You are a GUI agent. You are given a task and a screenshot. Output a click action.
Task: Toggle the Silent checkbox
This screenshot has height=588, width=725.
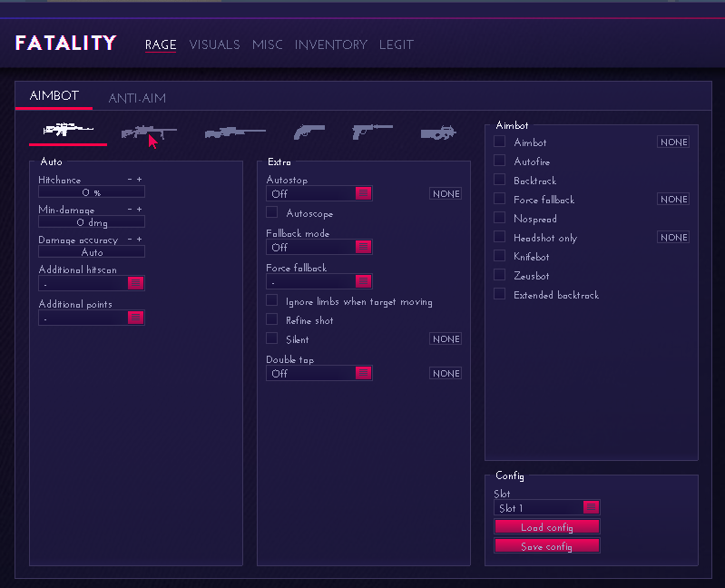[272, 338]
